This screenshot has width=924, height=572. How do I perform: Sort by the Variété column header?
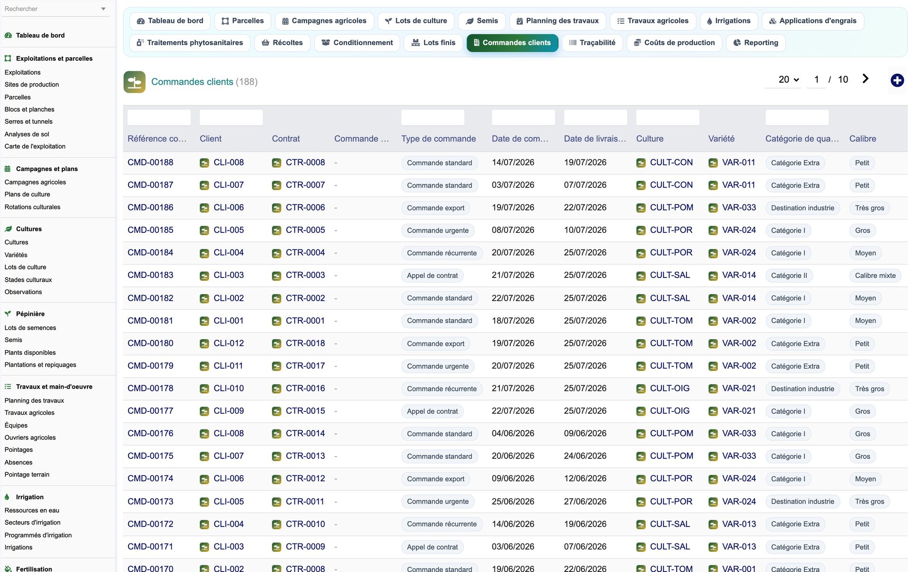click(x=721, y=139)
